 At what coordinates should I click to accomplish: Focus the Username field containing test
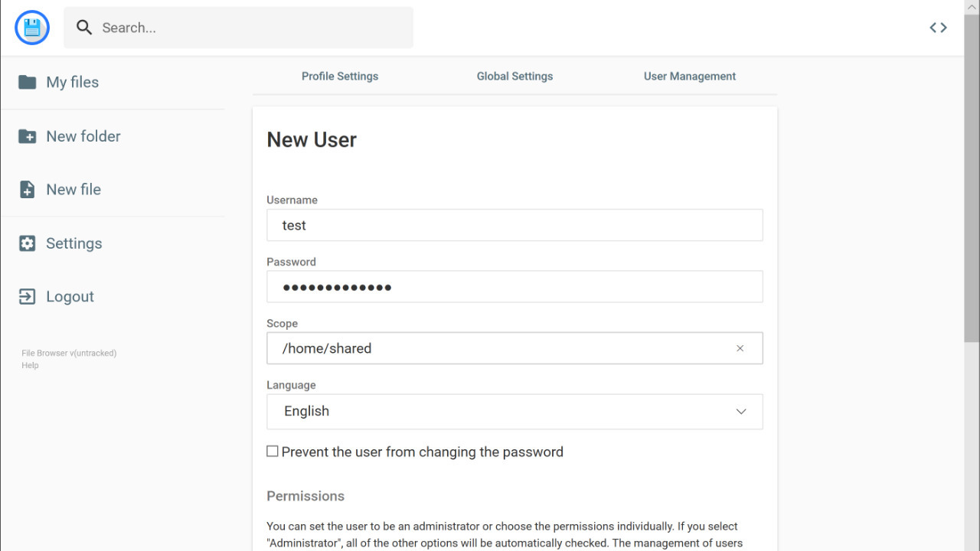point(514,226)
